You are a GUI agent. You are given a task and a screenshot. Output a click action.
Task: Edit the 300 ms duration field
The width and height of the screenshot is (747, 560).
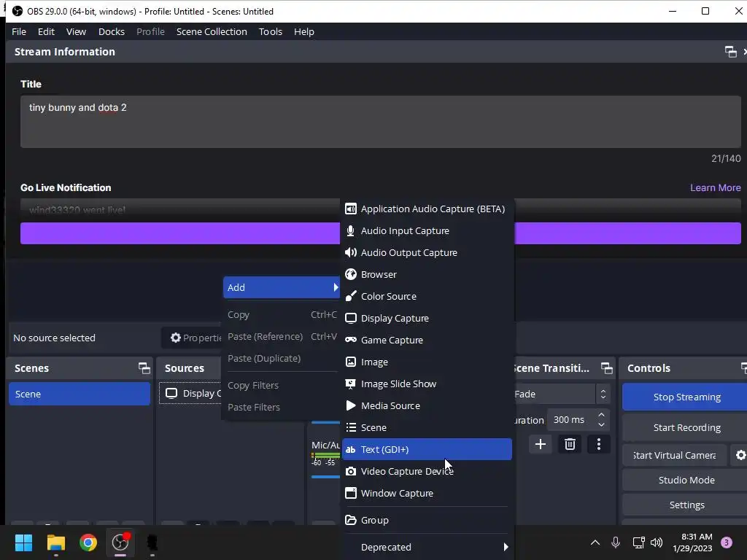point(570,419)
